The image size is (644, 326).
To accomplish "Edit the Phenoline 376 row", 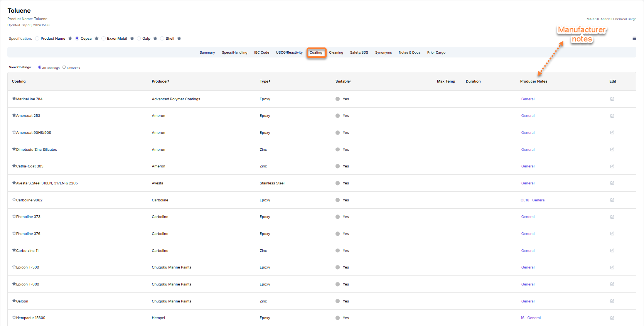I will pyautogui.click(x=612, y=234).
